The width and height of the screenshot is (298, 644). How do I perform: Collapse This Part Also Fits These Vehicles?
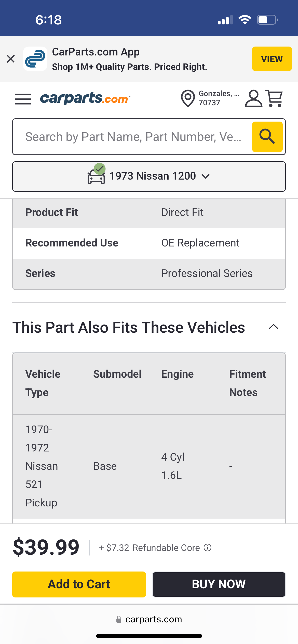(x=274, y=327)
